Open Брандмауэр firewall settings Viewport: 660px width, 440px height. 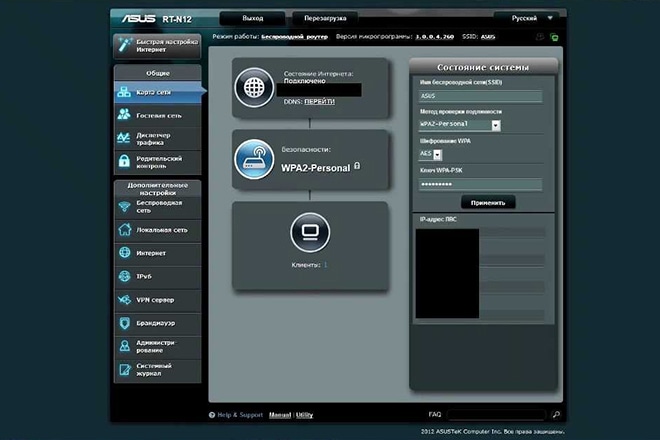(158, 322)
